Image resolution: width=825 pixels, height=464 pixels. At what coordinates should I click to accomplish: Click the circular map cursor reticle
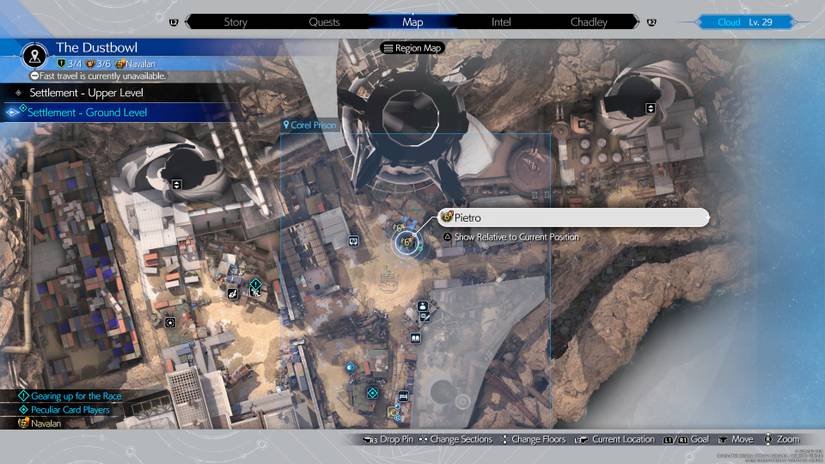tap(462, 402)
